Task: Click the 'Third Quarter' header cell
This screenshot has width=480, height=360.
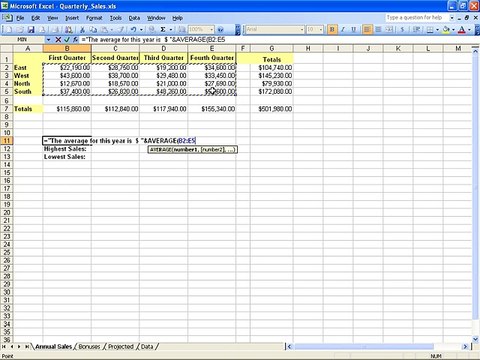Action: [163, 58]
